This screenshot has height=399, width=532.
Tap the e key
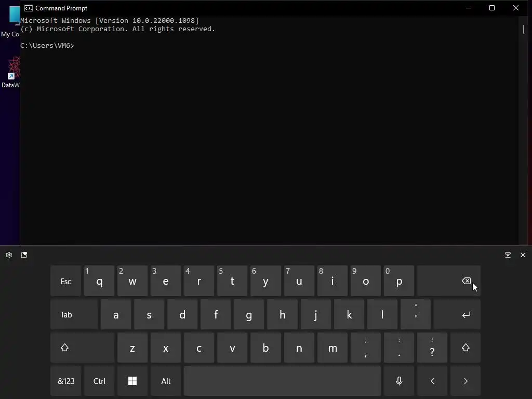[166, 281]
